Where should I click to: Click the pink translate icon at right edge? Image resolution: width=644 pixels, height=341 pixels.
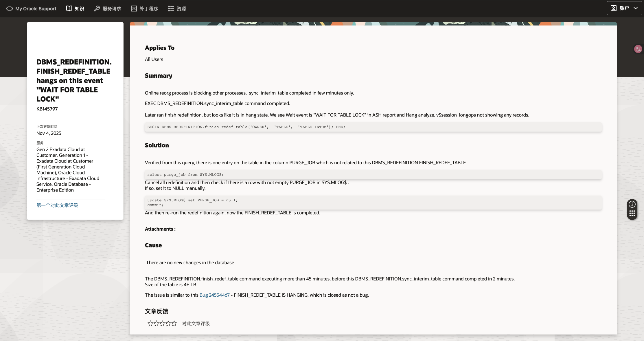[x=638, y=49]
